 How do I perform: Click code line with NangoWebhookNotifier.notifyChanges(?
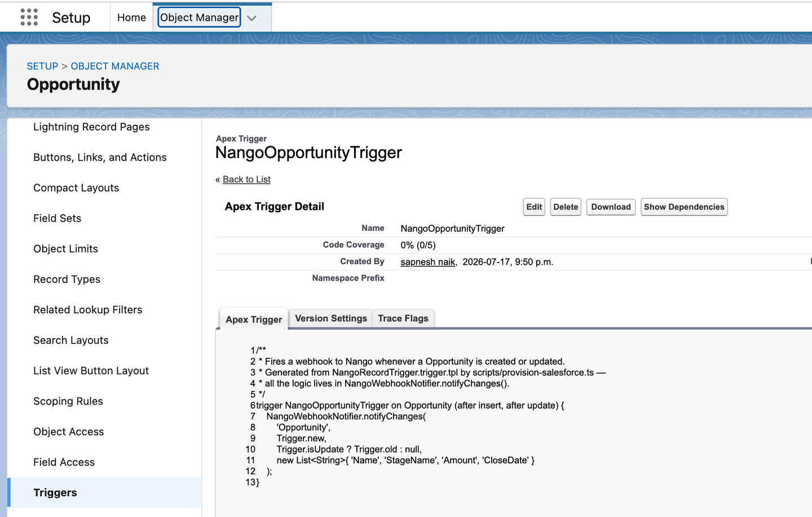(x=346, y=417)
